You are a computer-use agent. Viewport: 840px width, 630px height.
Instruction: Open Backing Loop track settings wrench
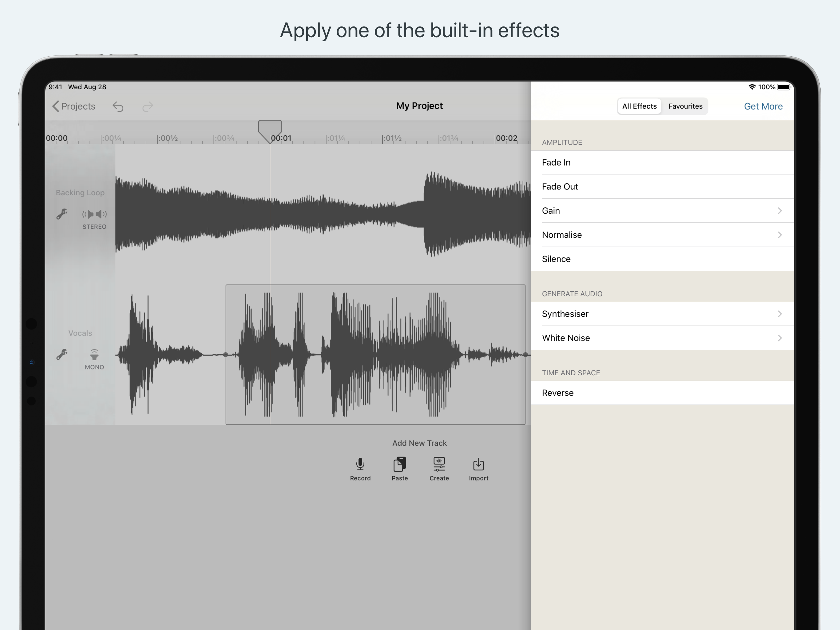pyautogui.click(x=62, y=214)
